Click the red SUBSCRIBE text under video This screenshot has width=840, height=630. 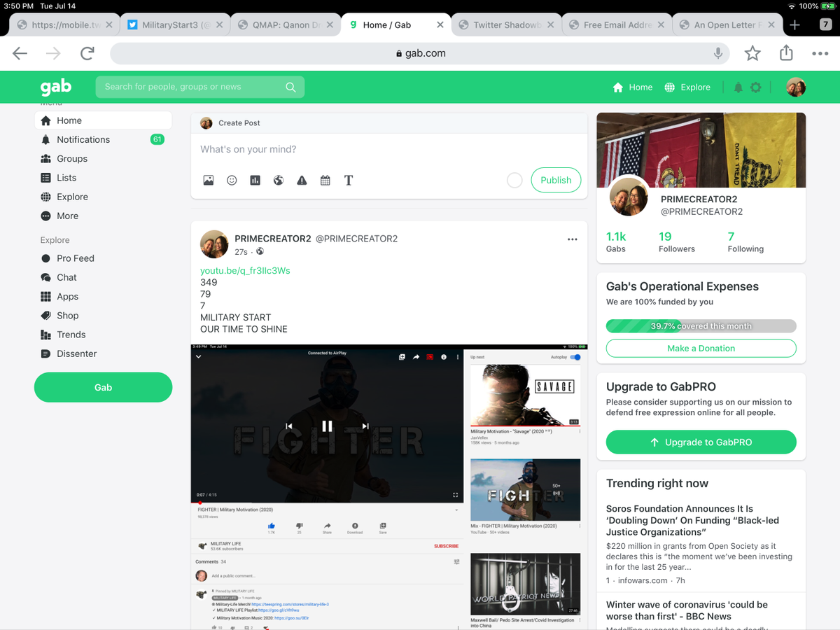(x=446, y=546)
